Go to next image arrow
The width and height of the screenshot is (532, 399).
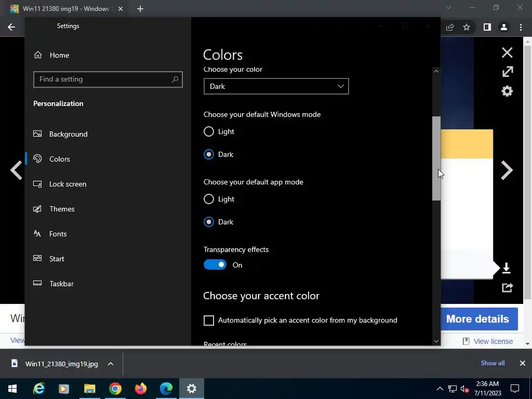click(x=507, y=170)
